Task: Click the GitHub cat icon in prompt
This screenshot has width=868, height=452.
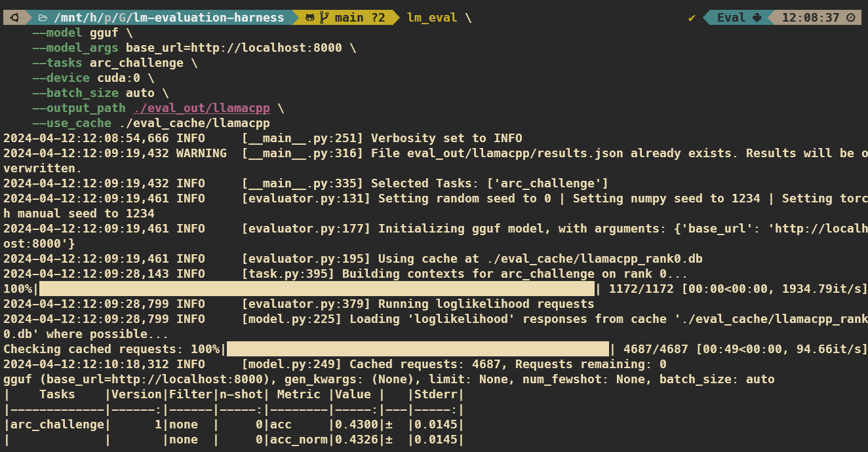Action: [x=309, y=18]
